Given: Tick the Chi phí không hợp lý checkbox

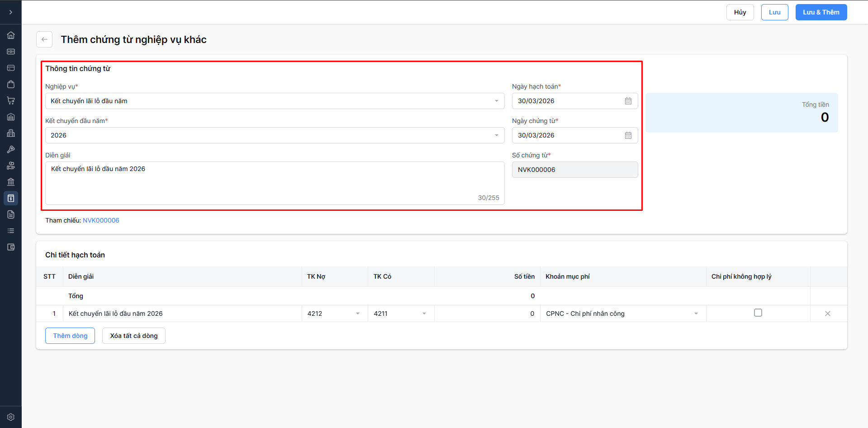Looking at the screenshot, I should point(758,313).
